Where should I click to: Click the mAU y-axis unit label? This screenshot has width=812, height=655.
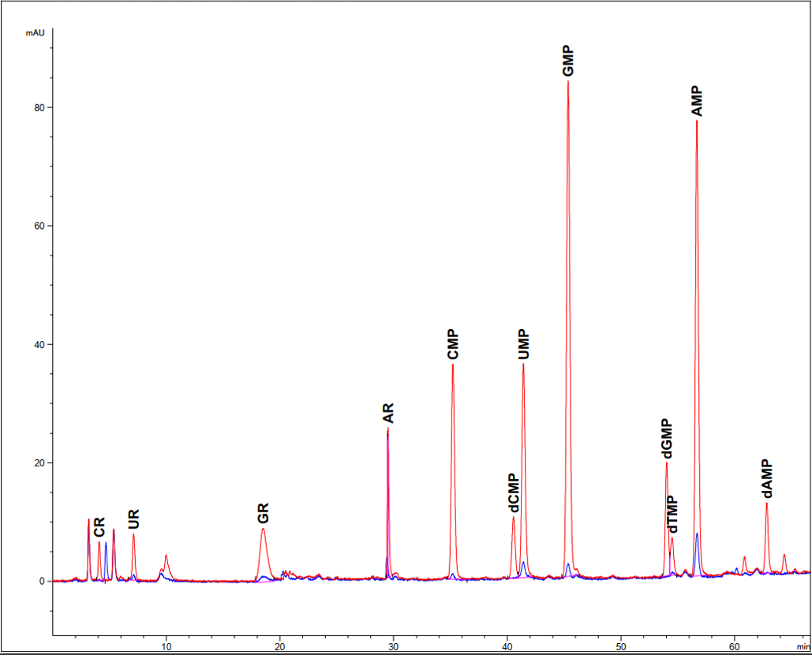tap(35, 33)
